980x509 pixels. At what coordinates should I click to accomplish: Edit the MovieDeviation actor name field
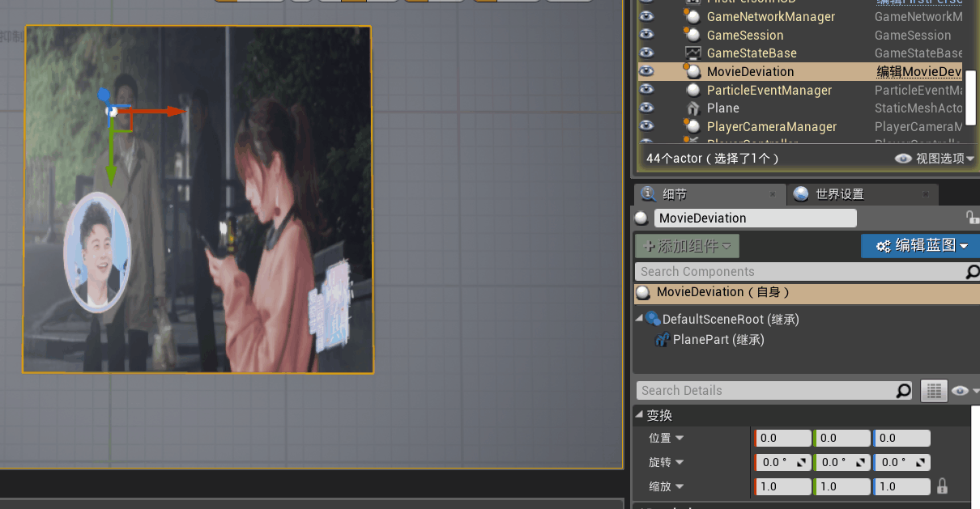755,218
